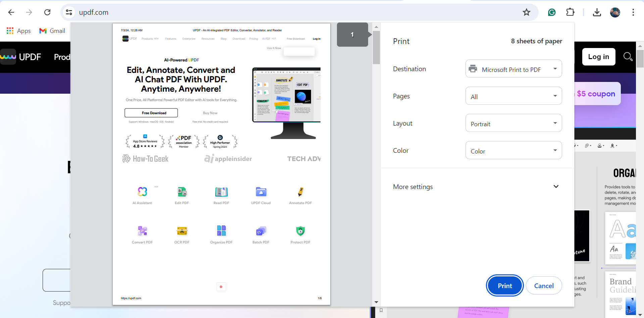This screenshot has height=318, width=644.
Task: Click Resources in the preview header
Action: (x=208, y=39)
